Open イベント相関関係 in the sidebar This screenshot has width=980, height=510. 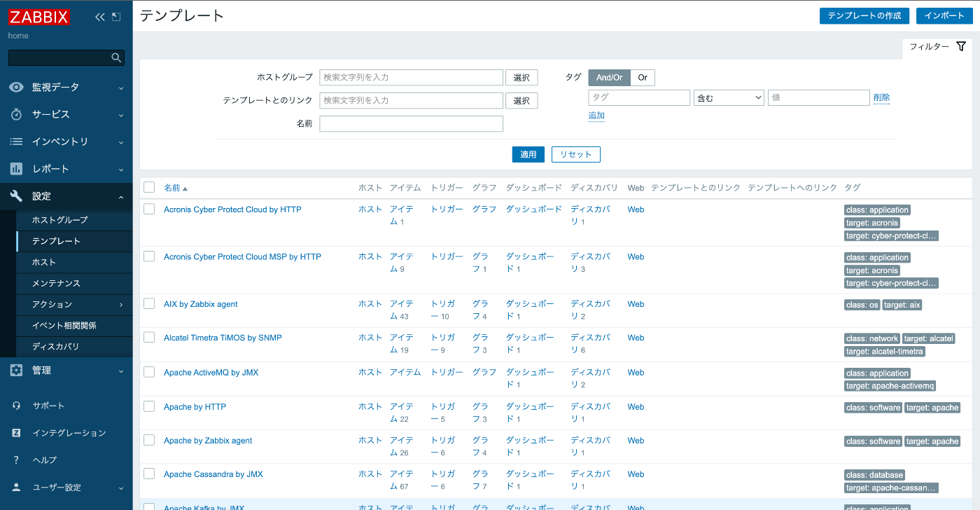point(74,325)
